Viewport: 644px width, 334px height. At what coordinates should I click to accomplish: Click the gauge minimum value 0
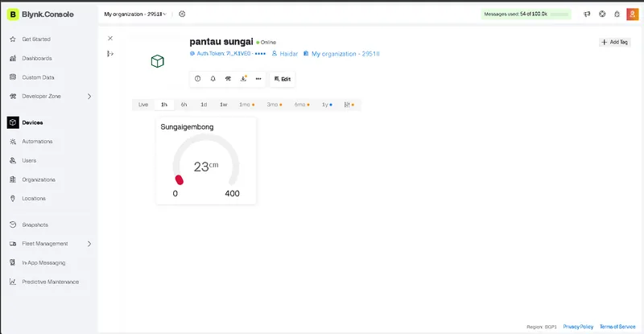tap(175, 193)
